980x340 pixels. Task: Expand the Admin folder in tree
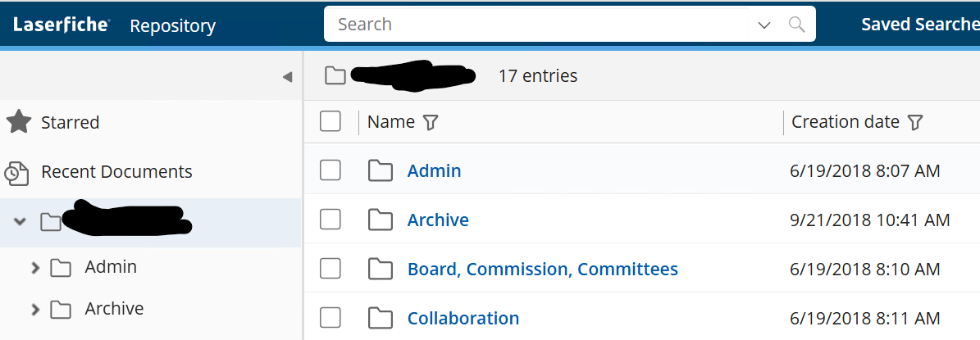(34, 268)
